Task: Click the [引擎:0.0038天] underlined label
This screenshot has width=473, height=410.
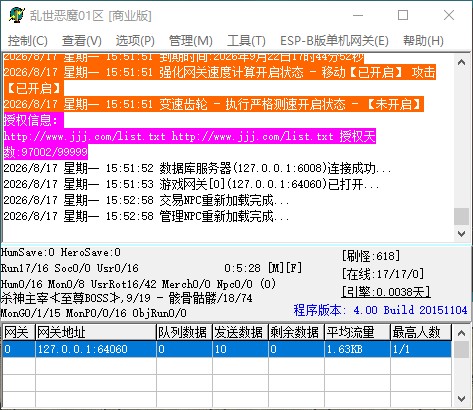Action: coord(386,292)
